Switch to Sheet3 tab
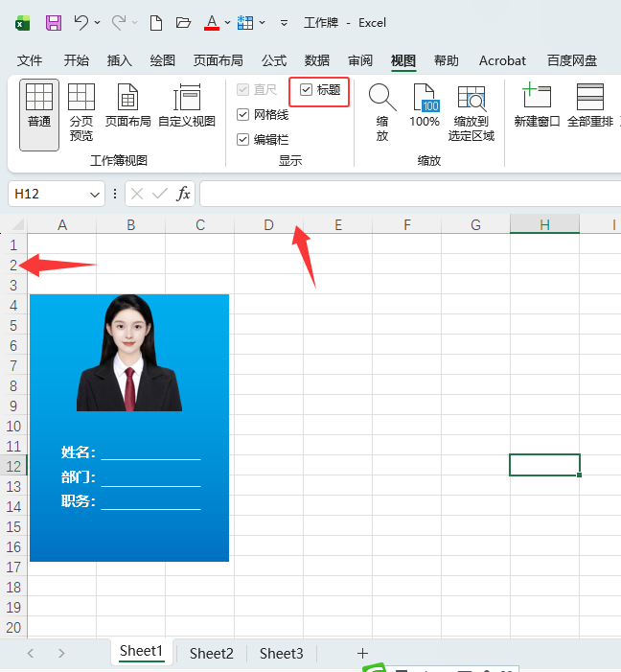 pyautogui.click(x=281, y=653)
